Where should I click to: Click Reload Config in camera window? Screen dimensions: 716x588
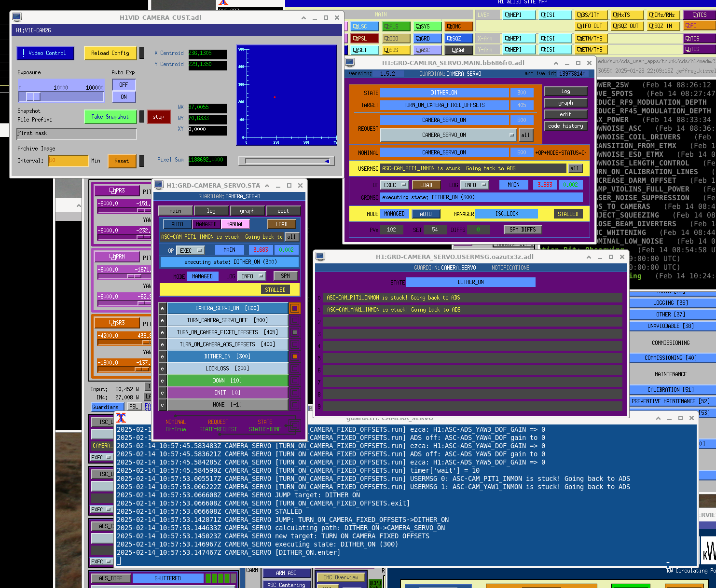110,53
